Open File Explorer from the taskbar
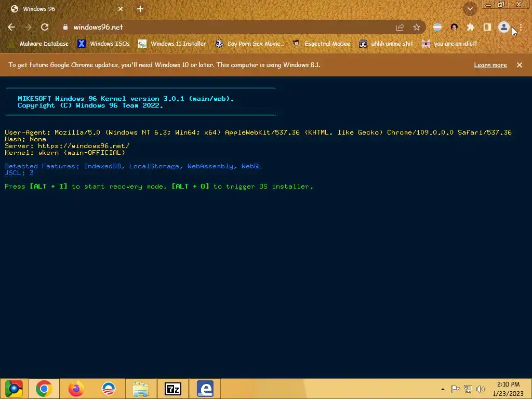Image resolution: width=532 pixels, height=399 pixels. (x=141, y=389)
